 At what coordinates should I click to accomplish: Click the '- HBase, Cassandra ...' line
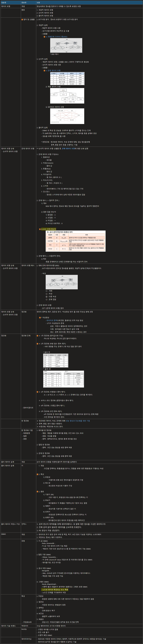click(x=49, y=557)
